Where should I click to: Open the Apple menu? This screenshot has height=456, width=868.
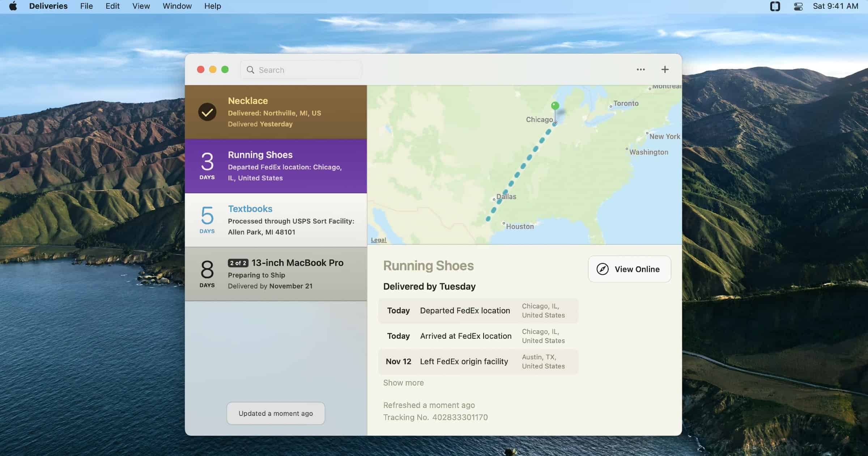(x=13, y=6)
